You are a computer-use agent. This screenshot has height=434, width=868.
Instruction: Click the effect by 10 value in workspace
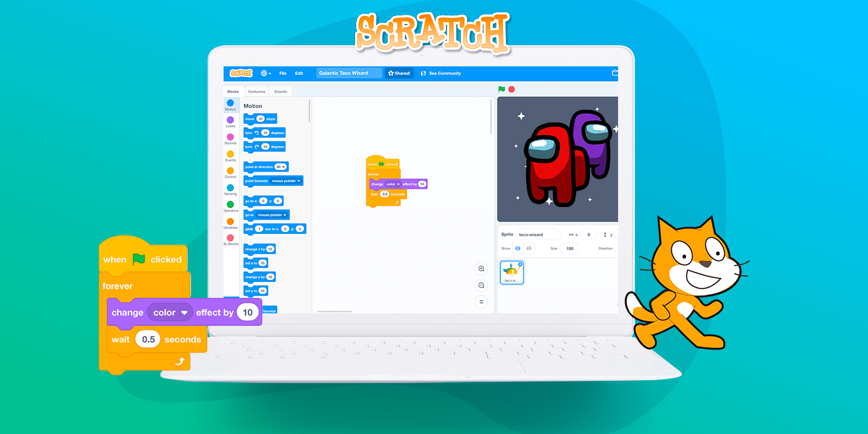click(422, 184)
